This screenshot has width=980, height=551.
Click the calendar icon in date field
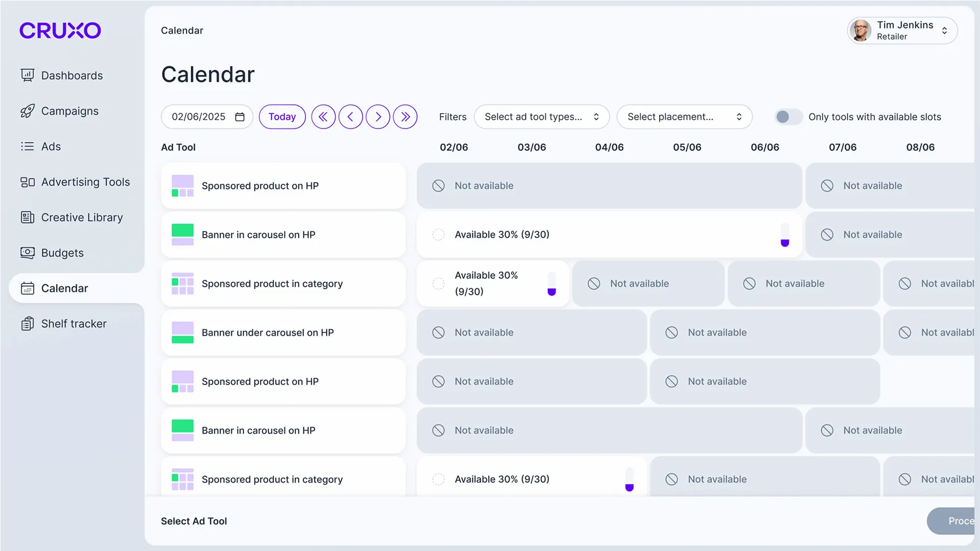(240, 117)
